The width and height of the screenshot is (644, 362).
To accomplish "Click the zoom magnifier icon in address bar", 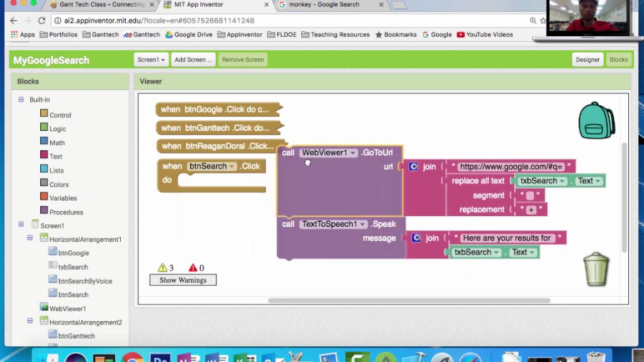I will (x=533, y=21).
